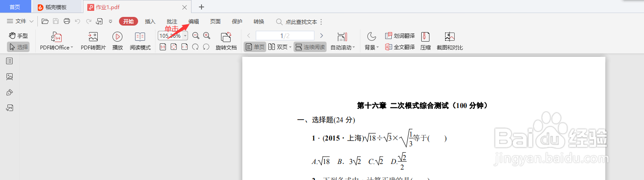Click the PDF转图片 button
The height and width of the screenshot is (180, 644).
[93, 41]
